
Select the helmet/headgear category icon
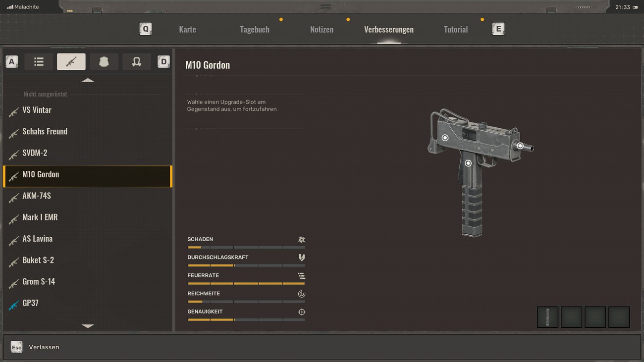point(136,62)
